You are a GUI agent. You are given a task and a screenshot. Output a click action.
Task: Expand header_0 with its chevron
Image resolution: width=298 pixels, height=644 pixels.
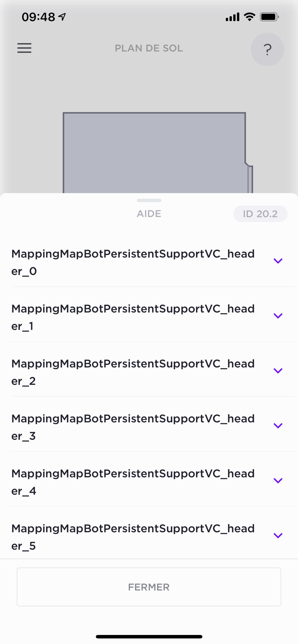(x=278, y=261)
